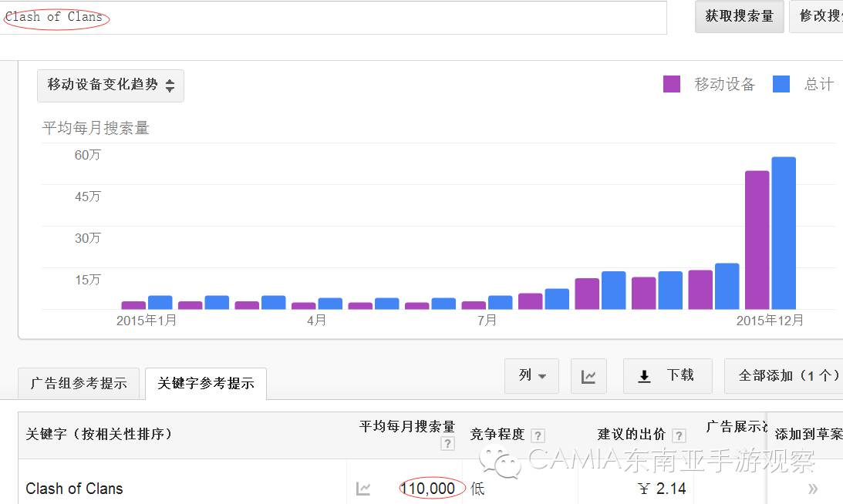The width and height of the screenshot is (843, 504).
Task: Click the 添加到草案 column header
Action: (x=808, y=434)
